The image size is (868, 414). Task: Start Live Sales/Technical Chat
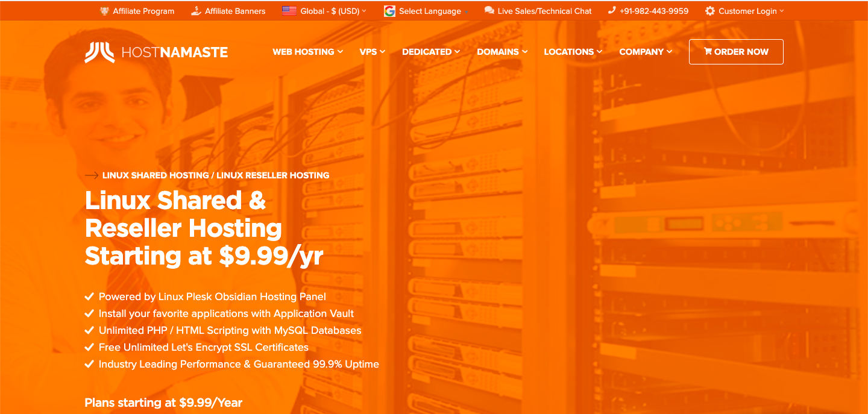pos(544,11)
